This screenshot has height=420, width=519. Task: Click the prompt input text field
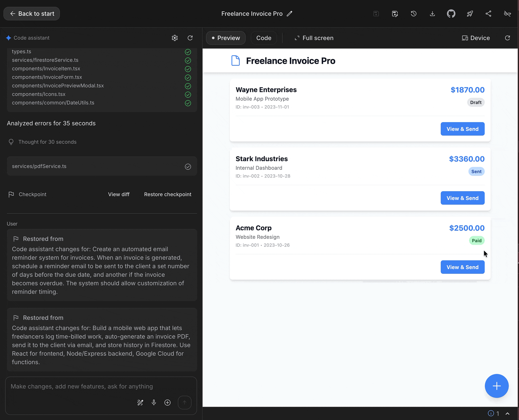[82, 386]
